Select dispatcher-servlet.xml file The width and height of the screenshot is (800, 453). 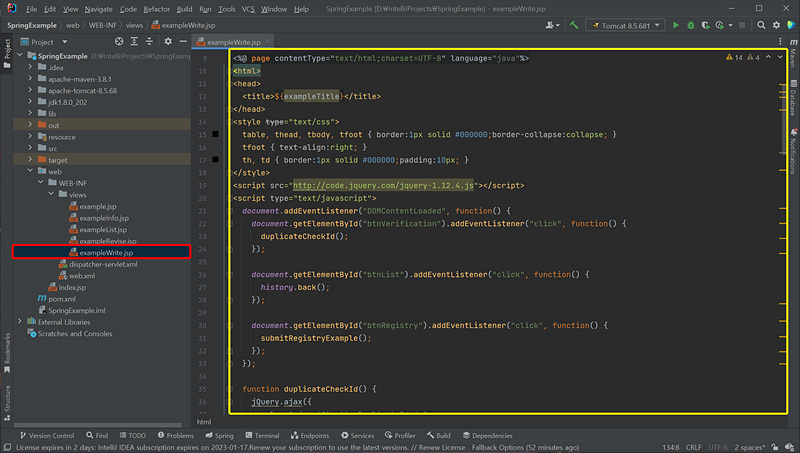point(103,264)
